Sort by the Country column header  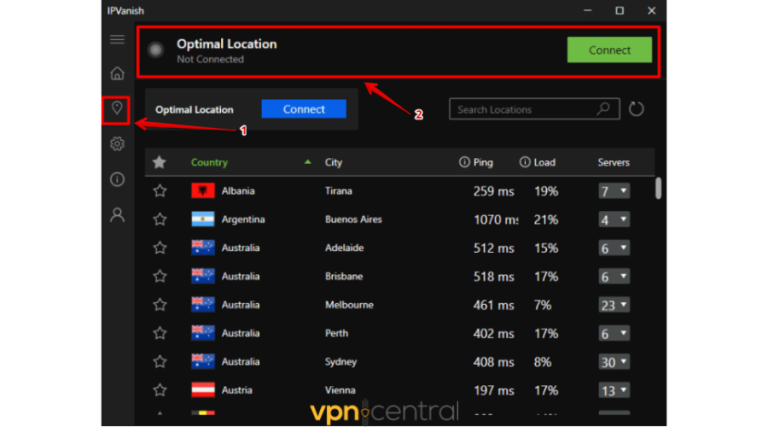[x=209, y=162]
